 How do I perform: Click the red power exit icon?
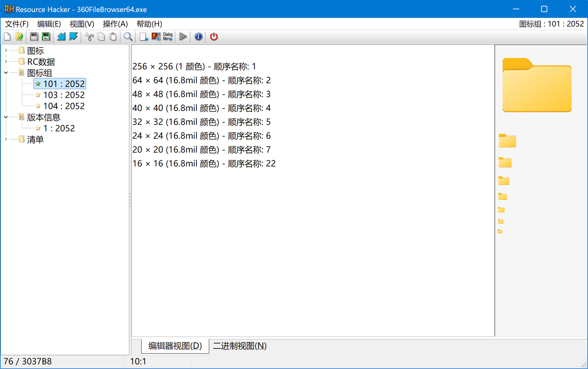tap(214, 37)
